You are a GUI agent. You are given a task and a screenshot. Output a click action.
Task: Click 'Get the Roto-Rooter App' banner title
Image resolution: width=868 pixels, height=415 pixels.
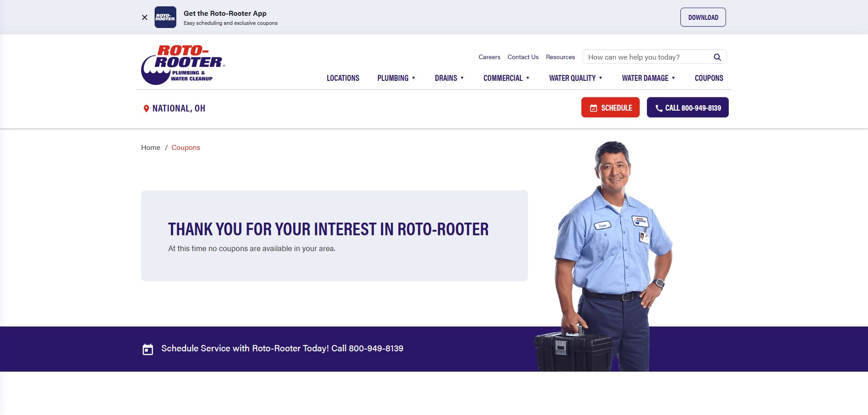tap(225, 14)
